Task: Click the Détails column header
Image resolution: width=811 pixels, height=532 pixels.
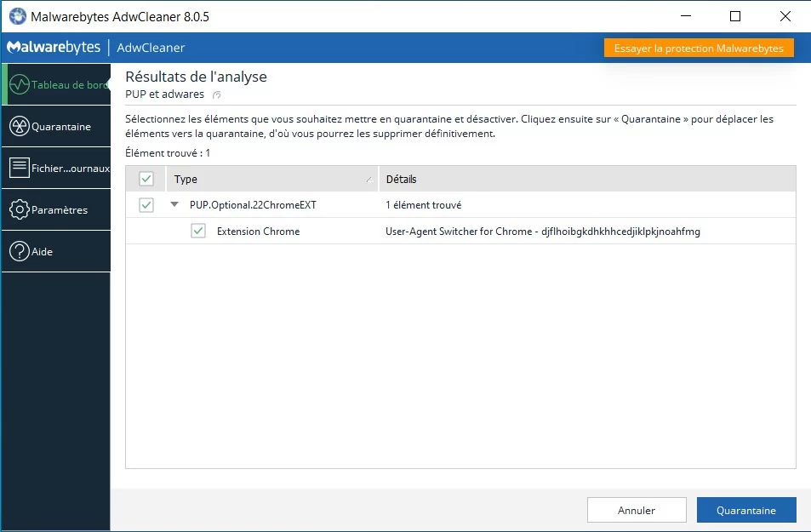Action: [x=587, y=179]
